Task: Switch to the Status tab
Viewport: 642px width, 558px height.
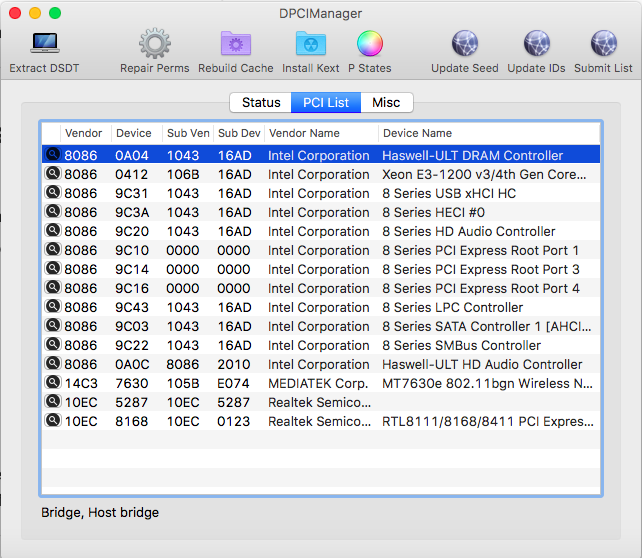Action: [x=261, y=103]
